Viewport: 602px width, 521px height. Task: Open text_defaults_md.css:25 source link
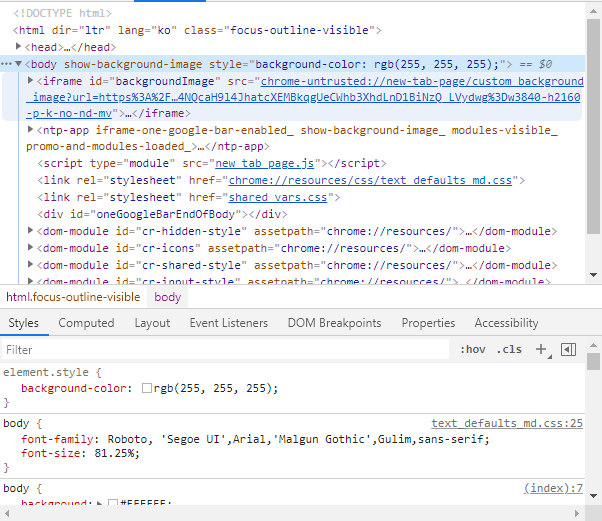pos(507,423)
